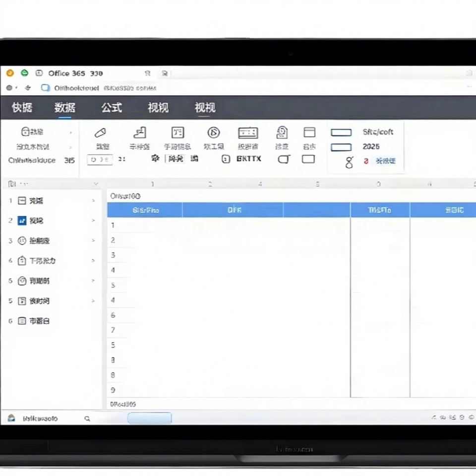Screen dimensions: 476x476
Task: Click the blue link text beside the red 2
Action: click(x=386, y=161)
